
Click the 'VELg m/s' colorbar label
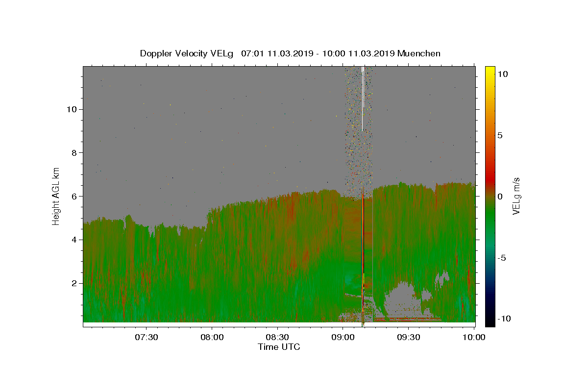(x=516, y=196)
